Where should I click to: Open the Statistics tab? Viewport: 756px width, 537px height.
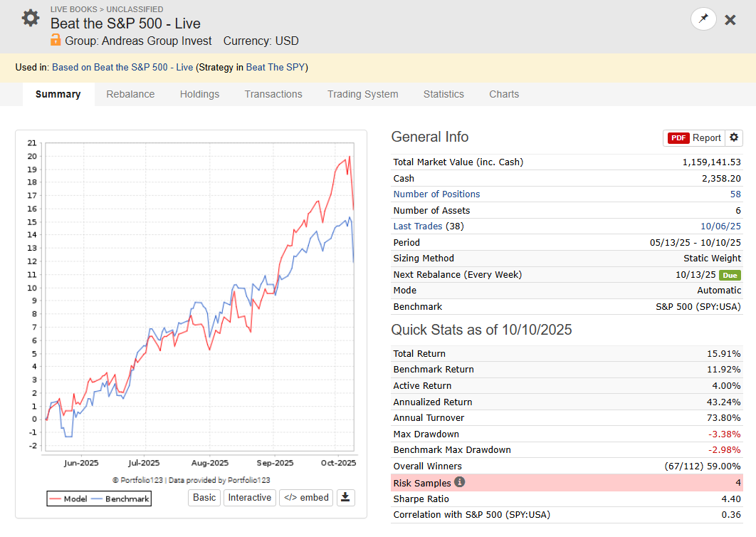tap(443, 94)
